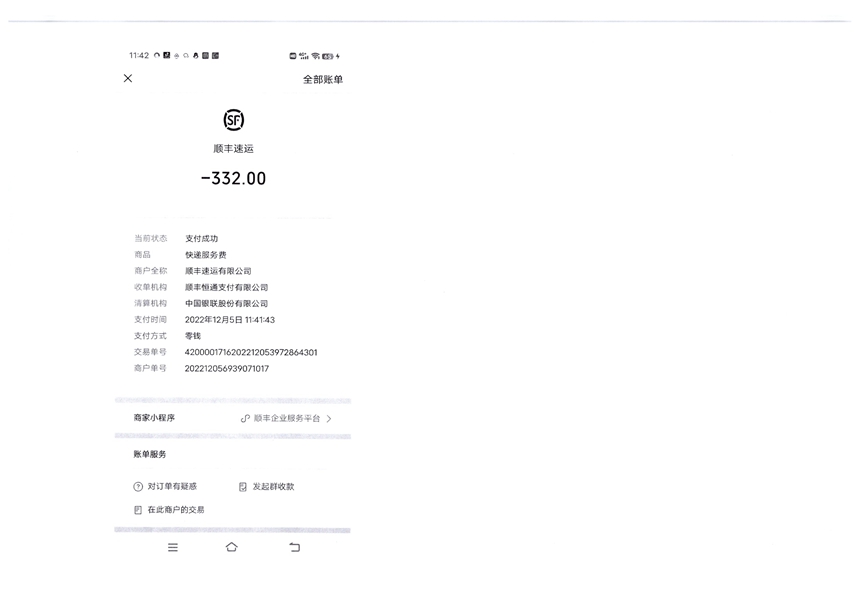860x607 pixels.
Task: Tap the 商户全称 field label
Action: (x=150, y=271)
